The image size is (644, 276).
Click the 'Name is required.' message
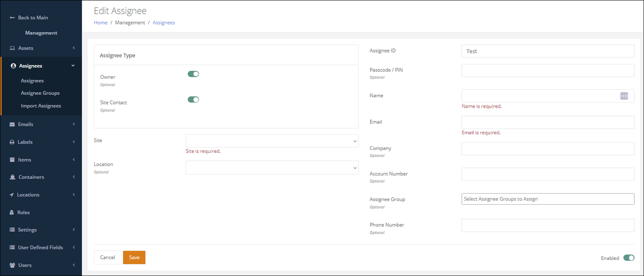click(482, 106)
